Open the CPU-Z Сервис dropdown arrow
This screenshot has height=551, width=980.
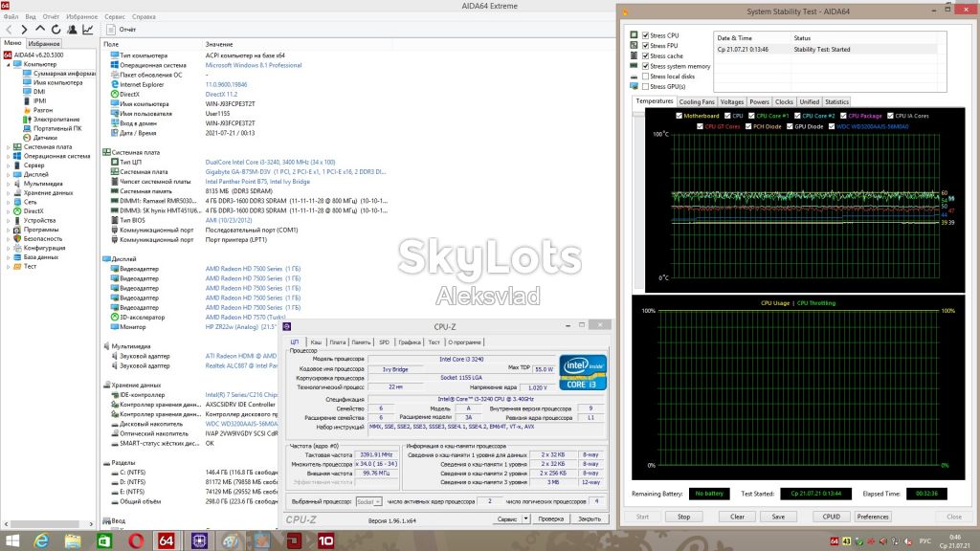[x=525, y=518]
